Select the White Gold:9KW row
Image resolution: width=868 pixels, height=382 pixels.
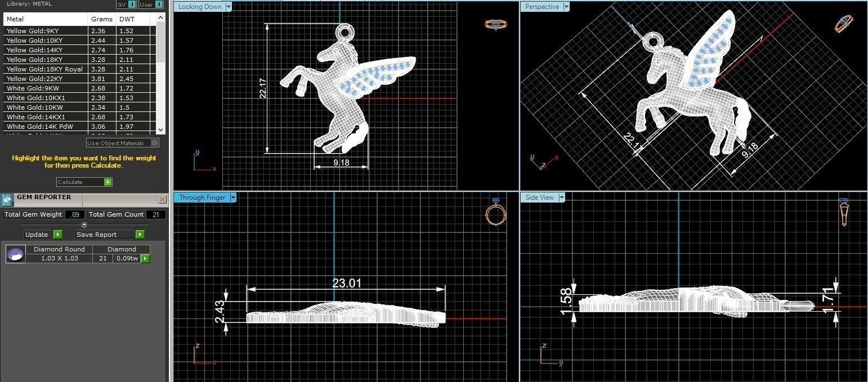[x=79, y=88]
